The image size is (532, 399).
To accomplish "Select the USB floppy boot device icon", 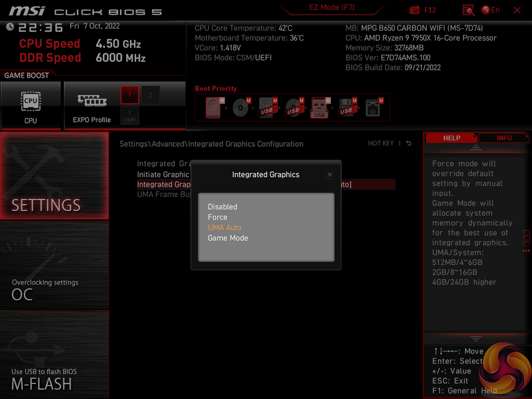I will pos(347,108).
